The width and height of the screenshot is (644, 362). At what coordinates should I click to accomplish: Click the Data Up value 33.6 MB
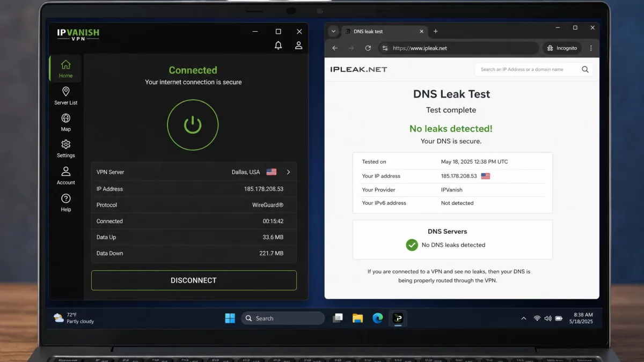tap(273, 237)
